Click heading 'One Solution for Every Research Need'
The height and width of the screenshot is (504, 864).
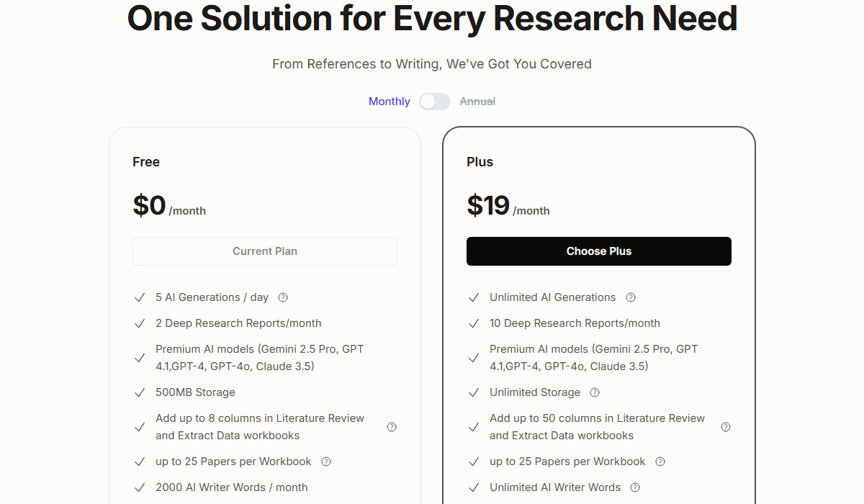[x=432, y=19]
